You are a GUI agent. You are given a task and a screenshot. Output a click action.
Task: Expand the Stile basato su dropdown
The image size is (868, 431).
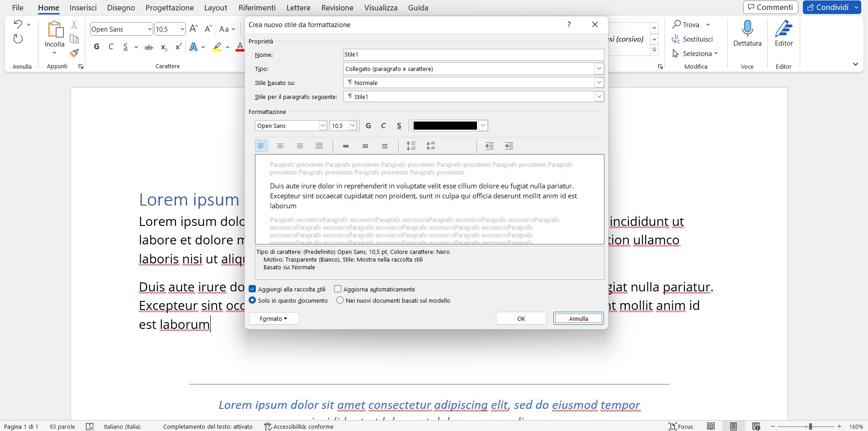click(599, 83)
